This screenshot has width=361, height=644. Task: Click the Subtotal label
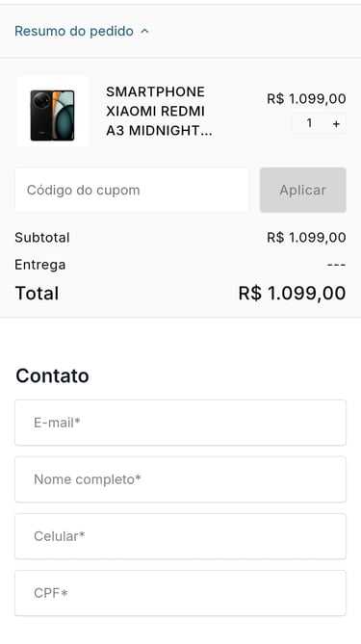42,238
